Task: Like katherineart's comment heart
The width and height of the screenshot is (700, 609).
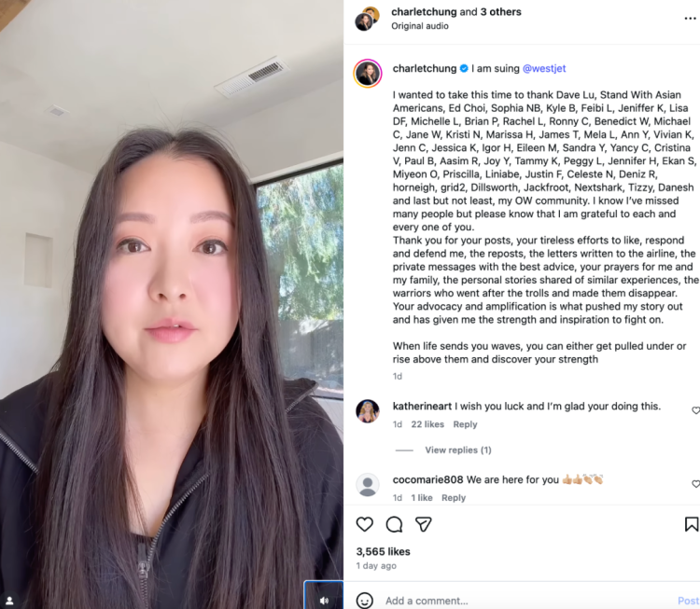Action: (695, 410)
